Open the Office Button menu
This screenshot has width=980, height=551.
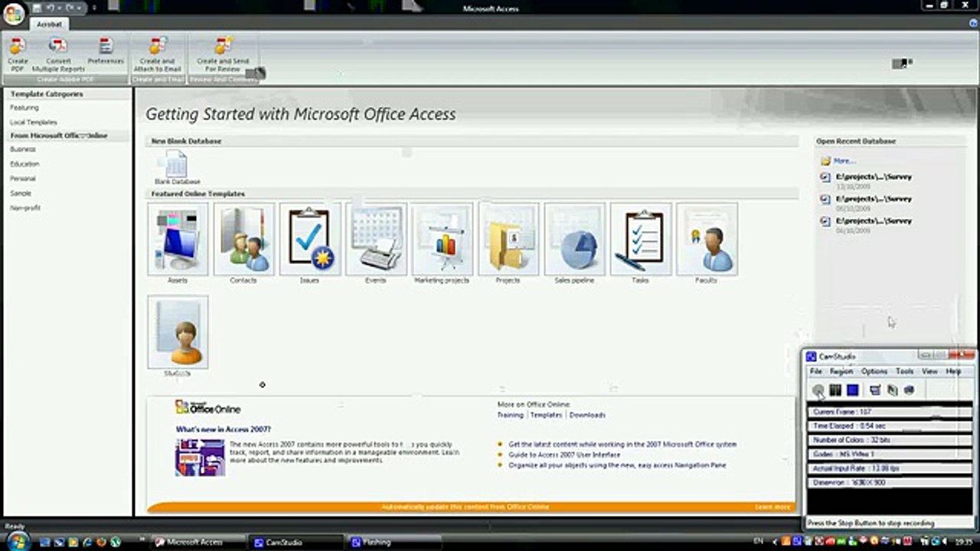click(14, 14)
